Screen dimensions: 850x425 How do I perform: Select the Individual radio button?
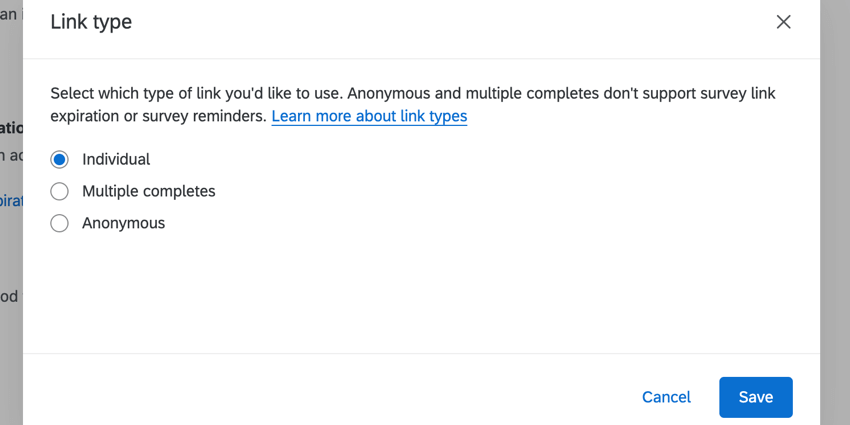click(60, 159)
